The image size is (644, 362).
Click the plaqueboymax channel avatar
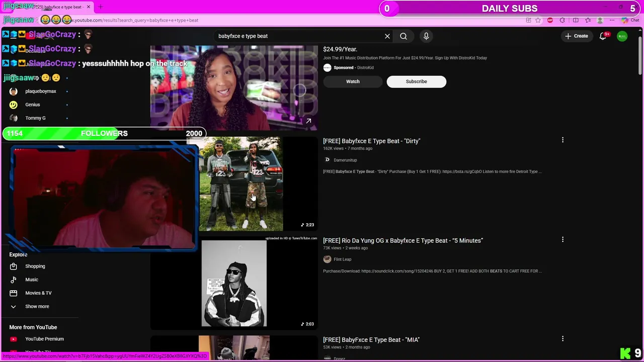coord(14,92)
